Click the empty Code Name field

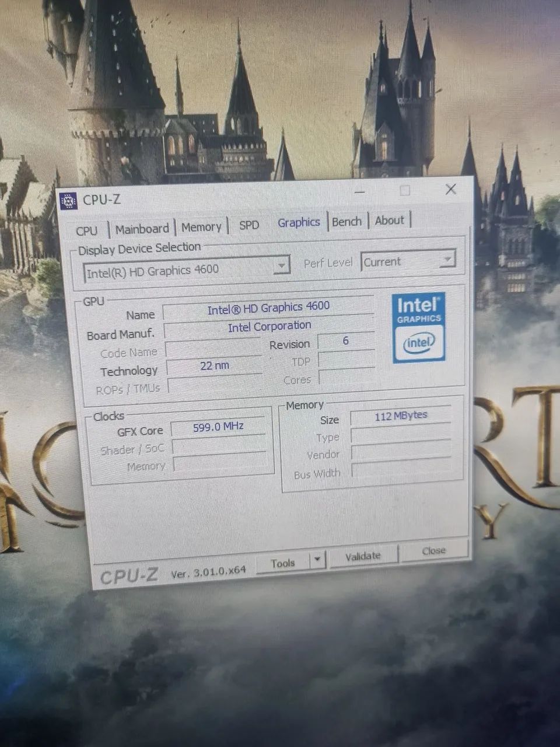pos(213,348)
